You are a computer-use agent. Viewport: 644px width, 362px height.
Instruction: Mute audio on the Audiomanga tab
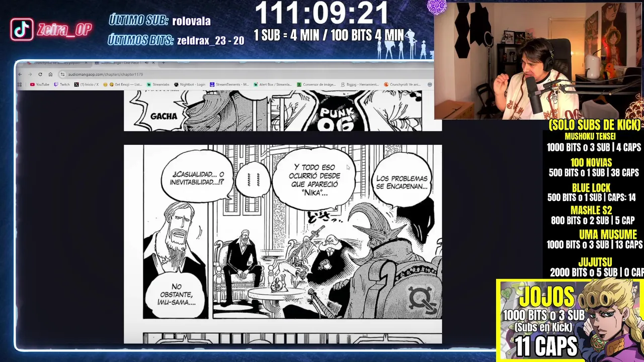[x=146, y=63]
